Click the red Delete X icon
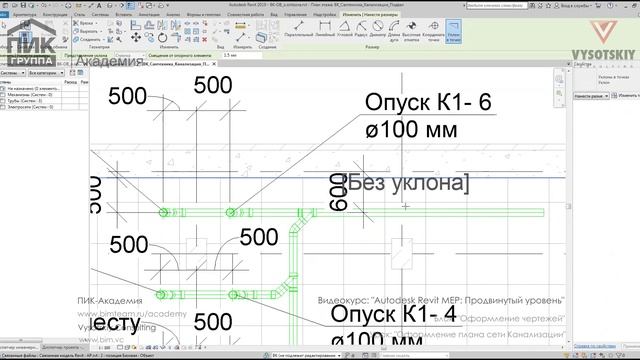The width and height of the screenshot is (640, 360). (x=204, y=40)
